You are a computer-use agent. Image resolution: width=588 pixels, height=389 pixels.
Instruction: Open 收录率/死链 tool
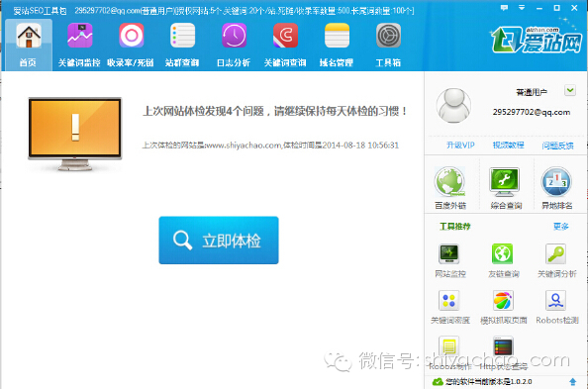(x=131, y=45)
